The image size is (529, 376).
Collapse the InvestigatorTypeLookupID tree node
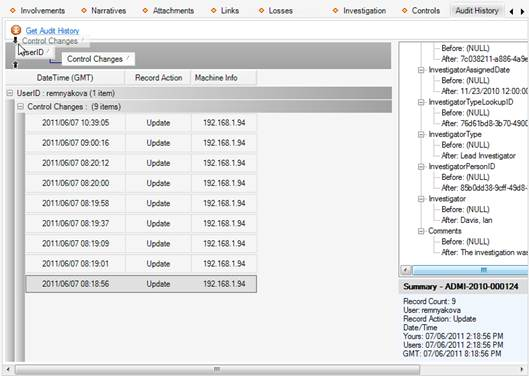[x=421, y=102]
